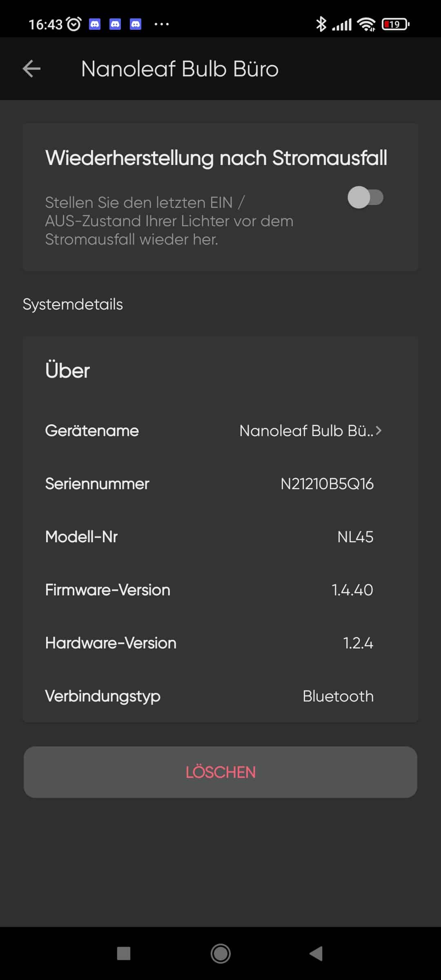
Task: Tap the Android home circle button
Action: (220, 954)
